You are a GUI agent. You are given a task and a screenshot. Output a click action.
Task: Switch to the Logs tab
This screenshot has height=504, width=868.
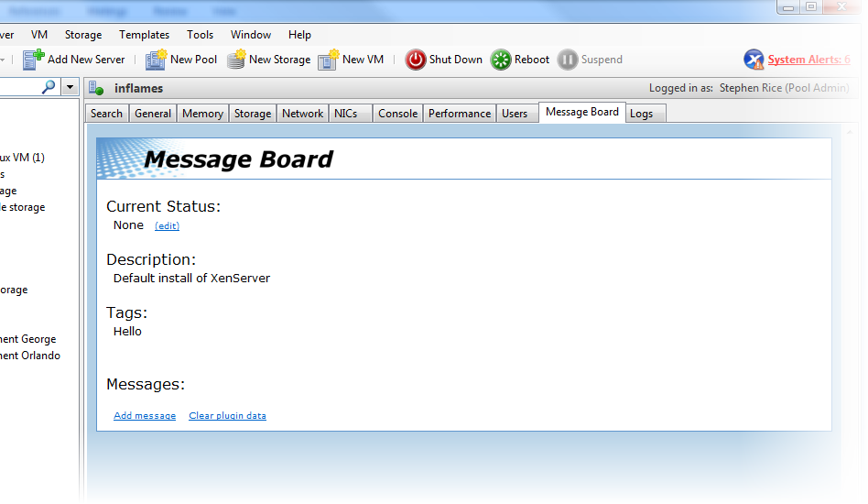[x=646, y=113]
